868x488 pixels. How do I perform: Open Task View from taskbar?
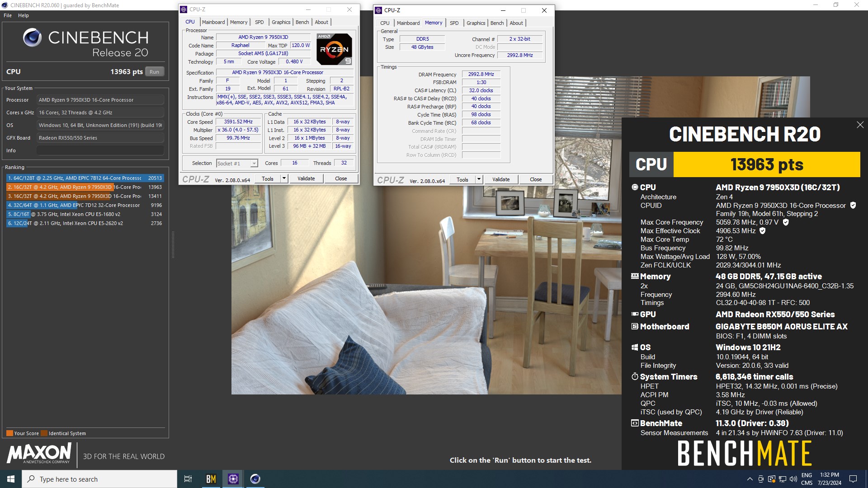188,479
